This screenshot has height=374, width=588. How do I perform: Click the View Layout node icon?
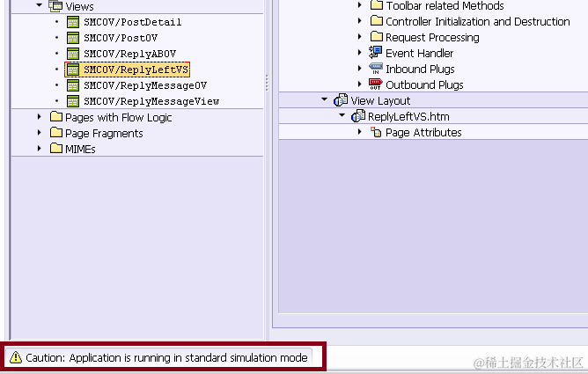point(341,100)
